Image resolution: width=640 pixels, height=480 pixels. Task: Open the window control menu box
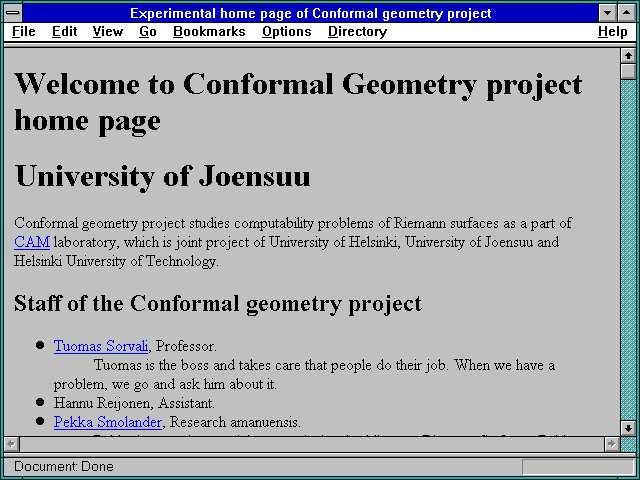(x=13, y=13)
